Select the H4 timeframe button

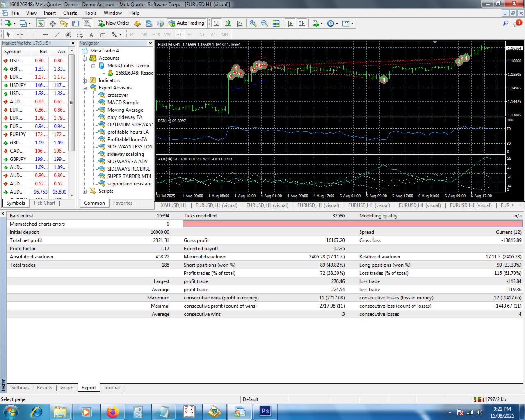190,34
